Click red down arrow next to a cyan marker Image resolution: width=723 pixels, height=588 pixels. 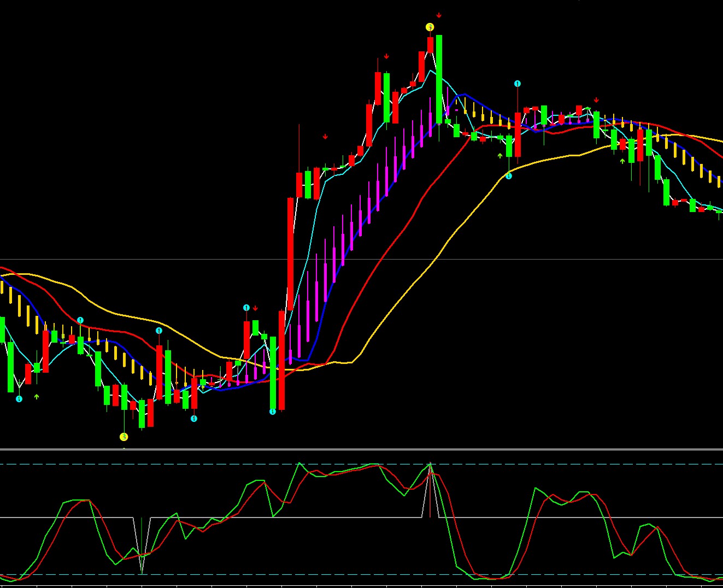click(255, 309)
